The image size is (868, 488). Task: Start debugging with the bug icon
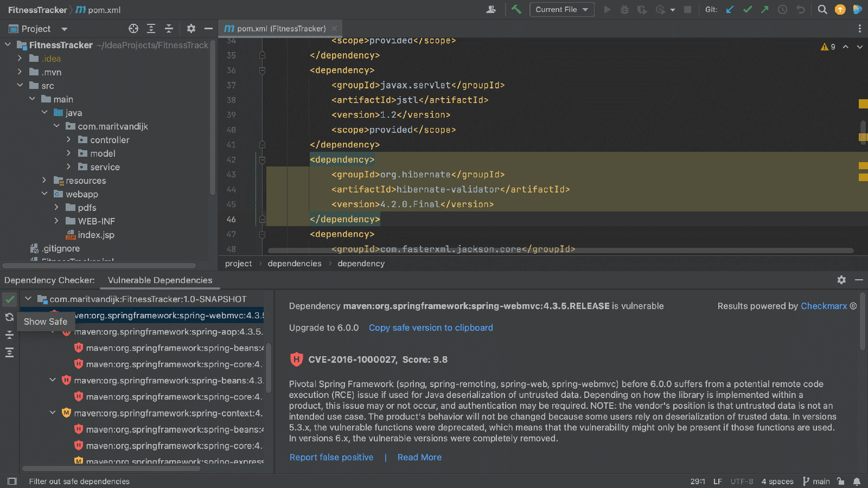pyautogui.click(x=624, y=9)
